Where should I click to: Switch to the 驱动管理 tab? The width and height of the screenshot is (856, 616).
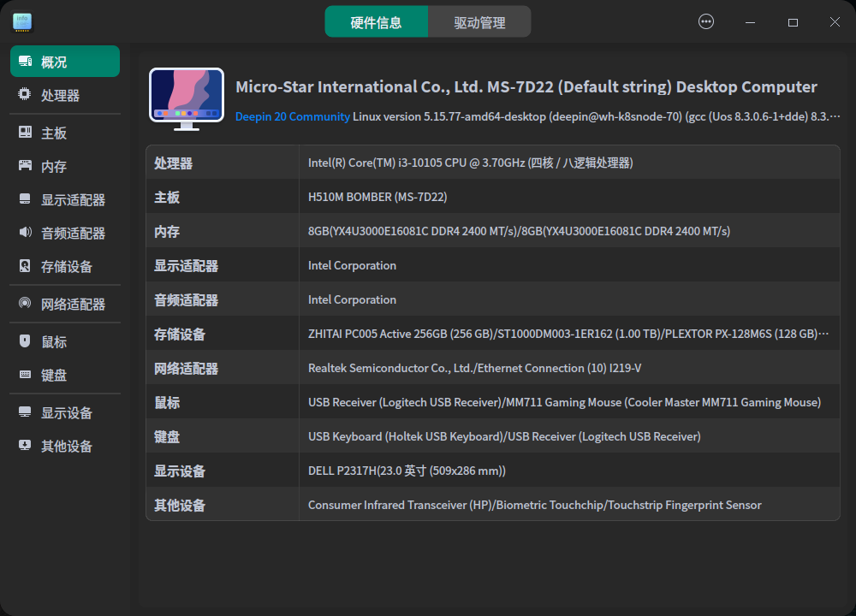tap(479, 21)
